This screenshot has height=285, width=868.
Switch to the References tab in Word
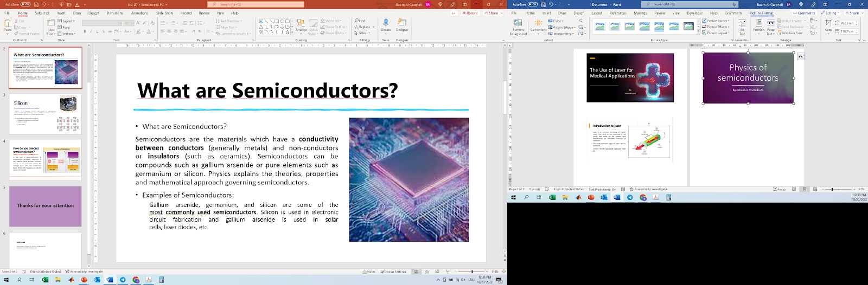pyautogui.click(x=617, y=13)
